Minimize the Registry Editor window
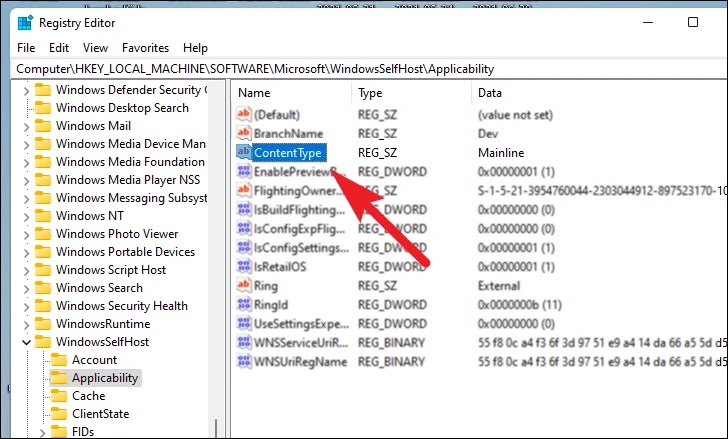This screenshot has height=439, width=728. tap(648, 22)
